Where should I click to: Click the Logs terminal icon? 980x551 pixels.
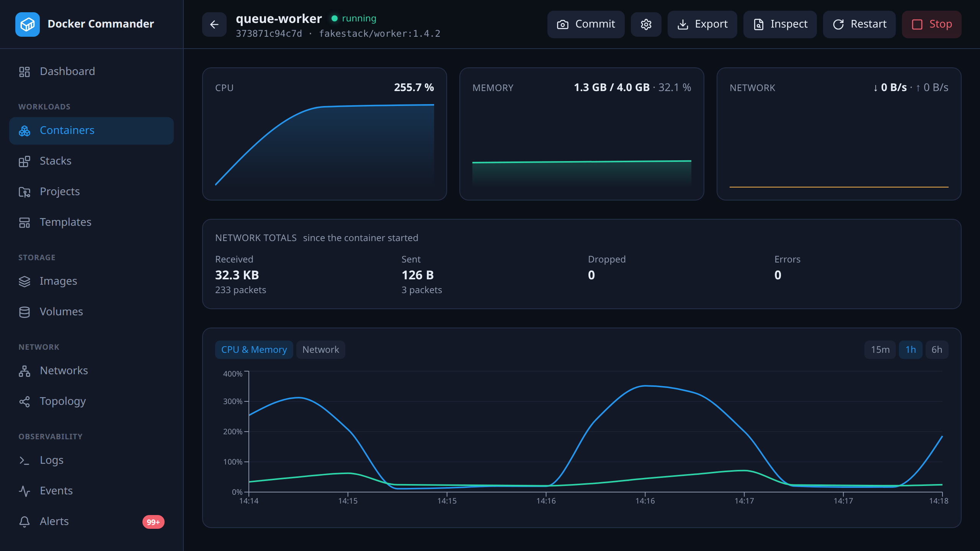point(24,461)
